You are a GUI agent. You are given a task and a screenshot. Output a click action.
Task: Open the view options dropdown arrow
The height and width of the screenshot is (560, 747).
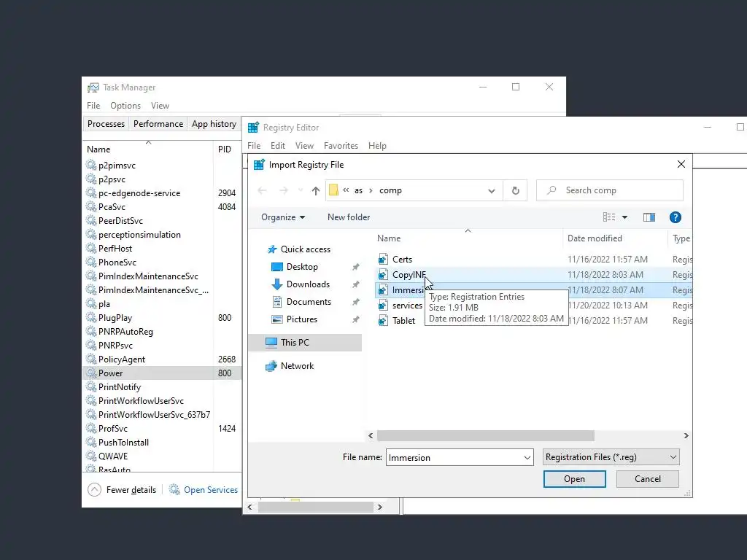[624, 217]
